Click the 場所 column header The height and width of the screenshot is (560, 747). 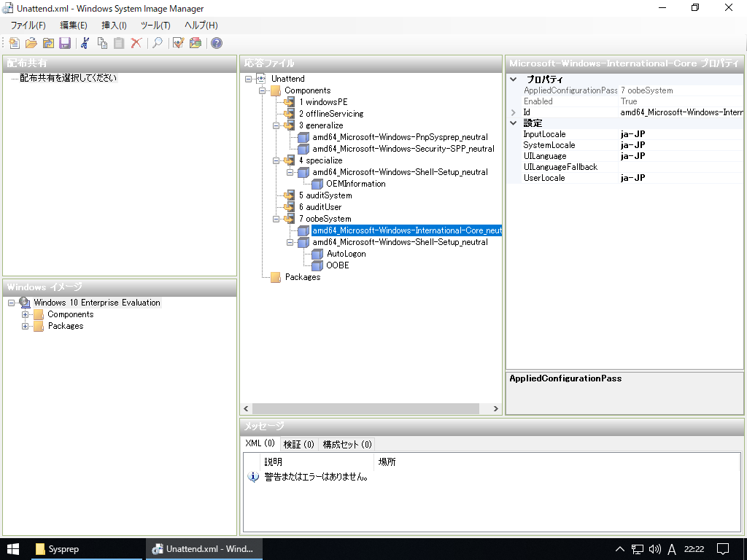coord(557,462)
